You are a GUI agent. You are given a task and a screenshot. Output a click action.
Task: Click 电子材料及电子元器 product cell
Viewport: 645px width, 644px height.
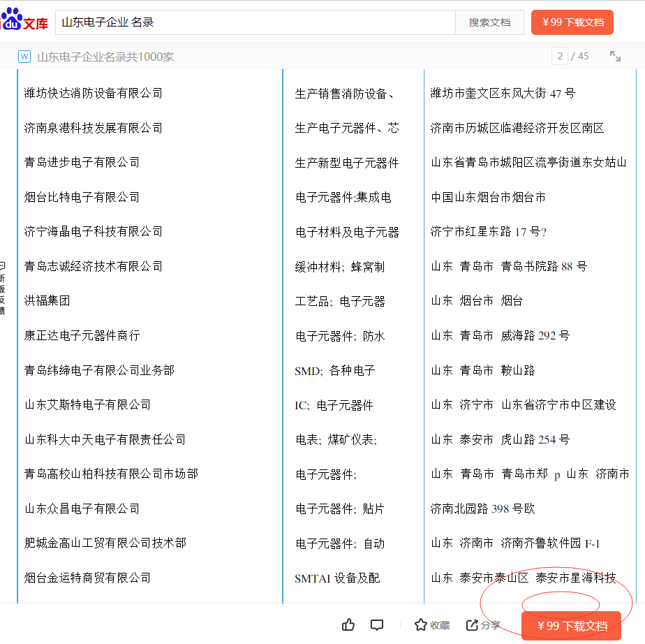pos(347,232)
